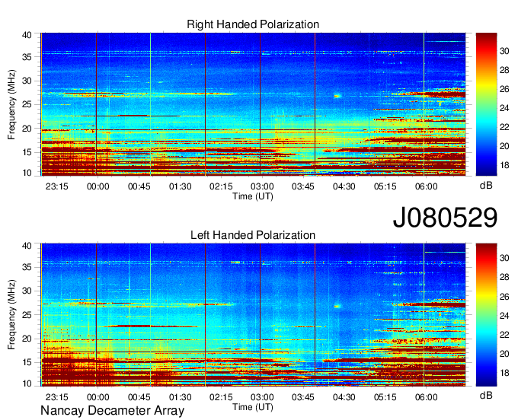518x420 pixels.
Task: Click 'Frequency (MHz)' axis label of bottom plot
Action: pyautogui.click(x=11, y=315)
